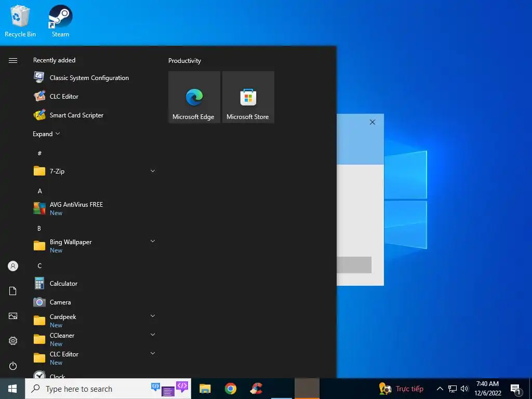Click the search box developer icons

170,389
